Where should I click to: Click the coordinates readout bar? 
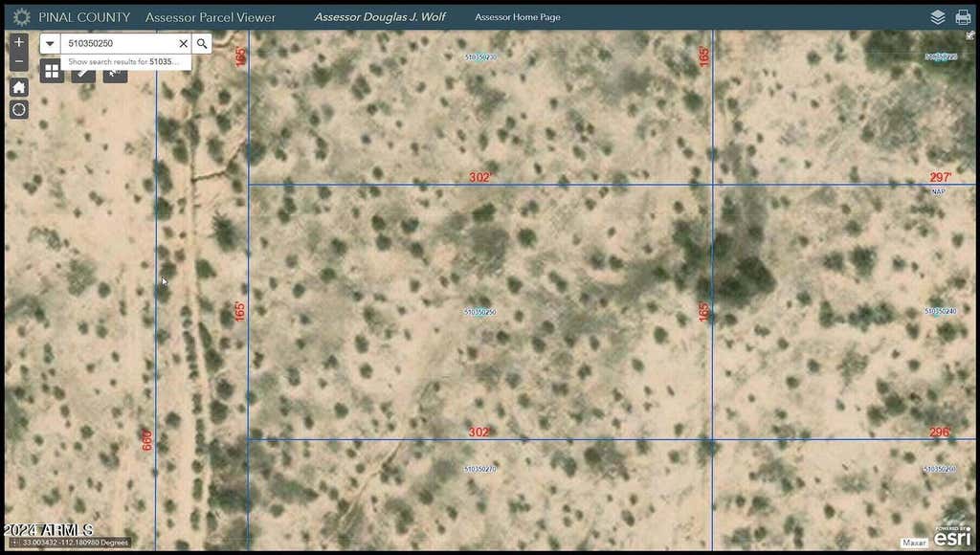point(70,543)
